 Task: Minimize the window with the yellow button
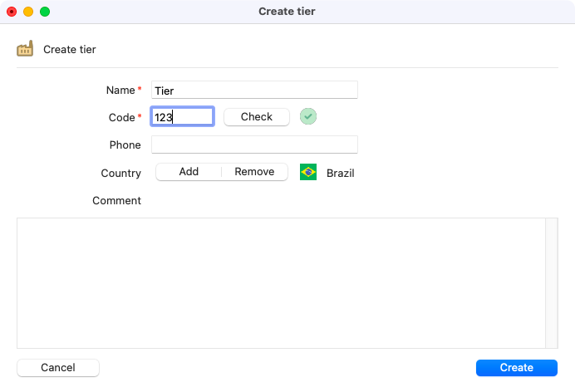[x=28, y=12]
